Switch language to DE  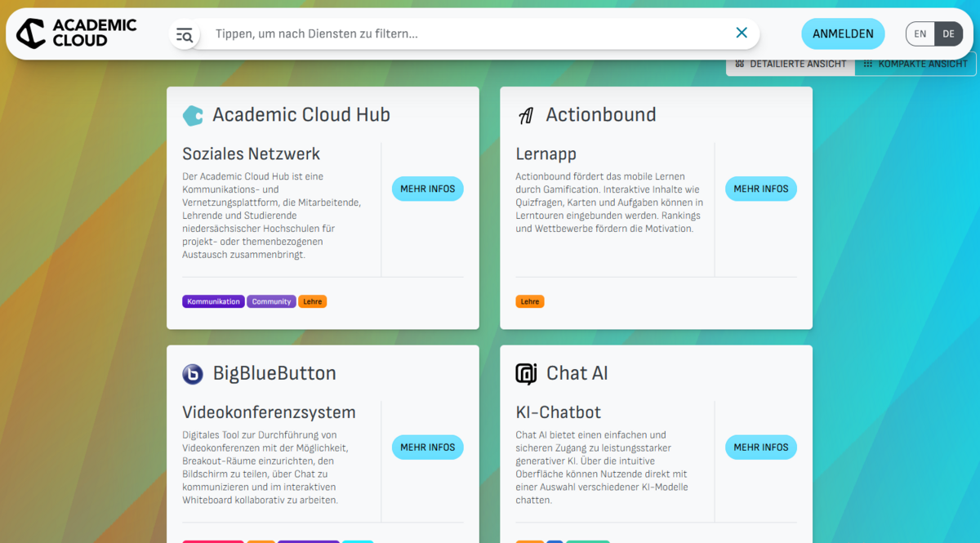click(x=948, y=33)
